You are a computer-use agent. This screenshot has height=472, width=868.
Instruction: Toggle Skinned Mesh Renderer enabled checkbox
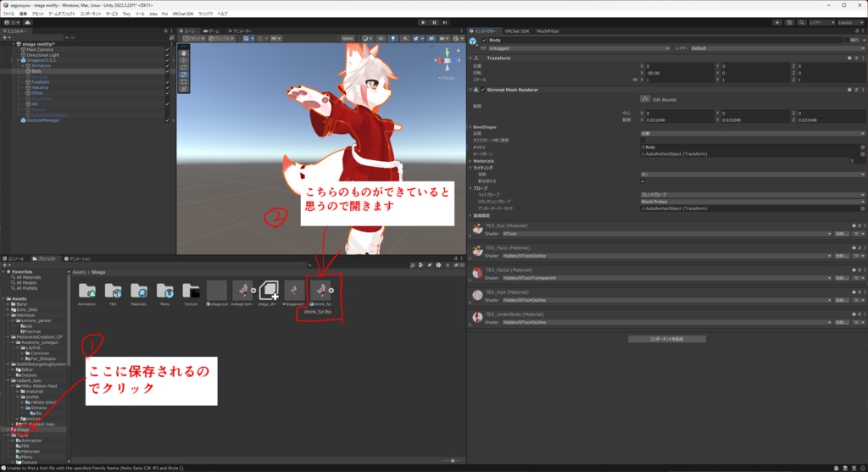pyautogui.click(x=482, y=90)
